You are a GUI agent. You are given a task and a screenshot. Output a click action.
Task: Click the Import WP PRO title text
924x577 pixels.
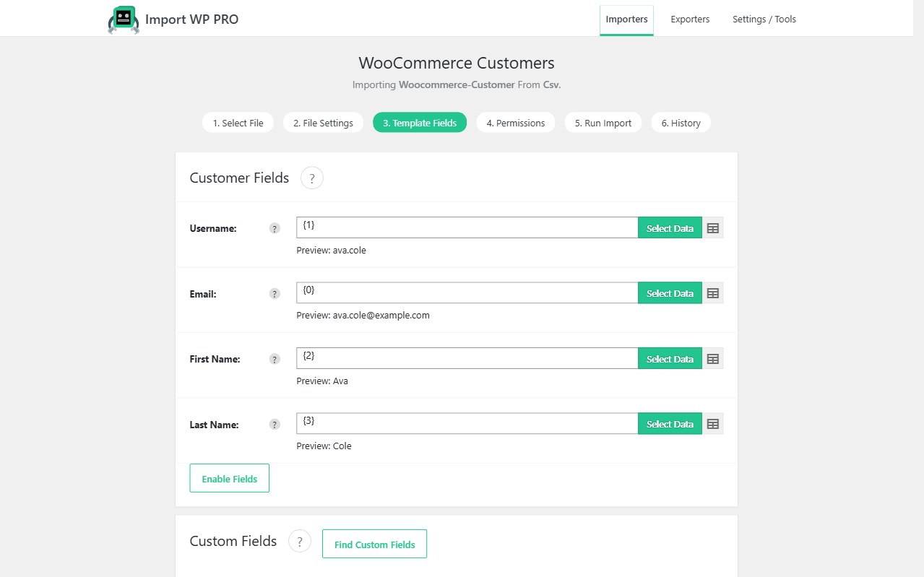tap(191, 19)
